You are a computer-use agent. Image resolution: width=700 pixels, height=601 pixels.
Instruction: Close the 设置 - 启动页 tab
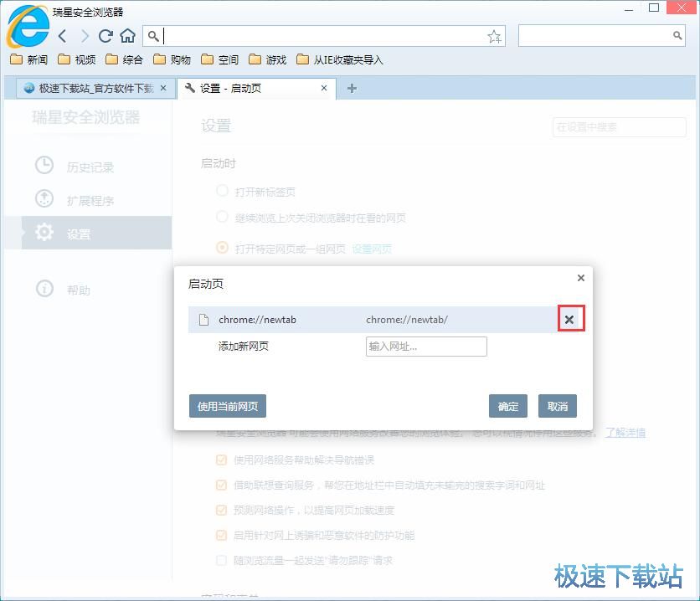tap(324, 89)
